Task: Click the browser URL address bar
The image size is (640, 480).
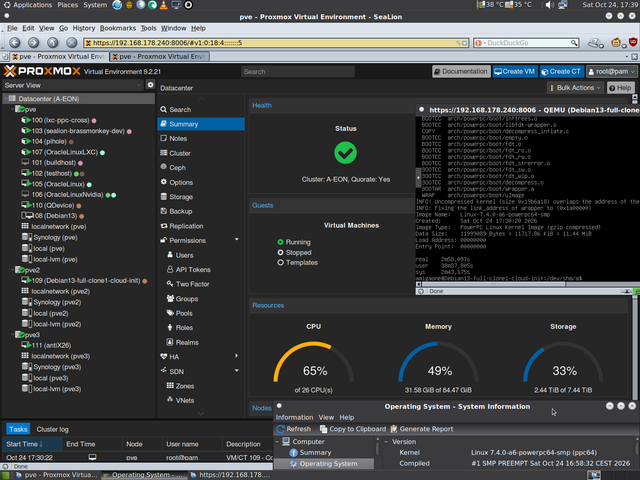Action: coord(276,42)
